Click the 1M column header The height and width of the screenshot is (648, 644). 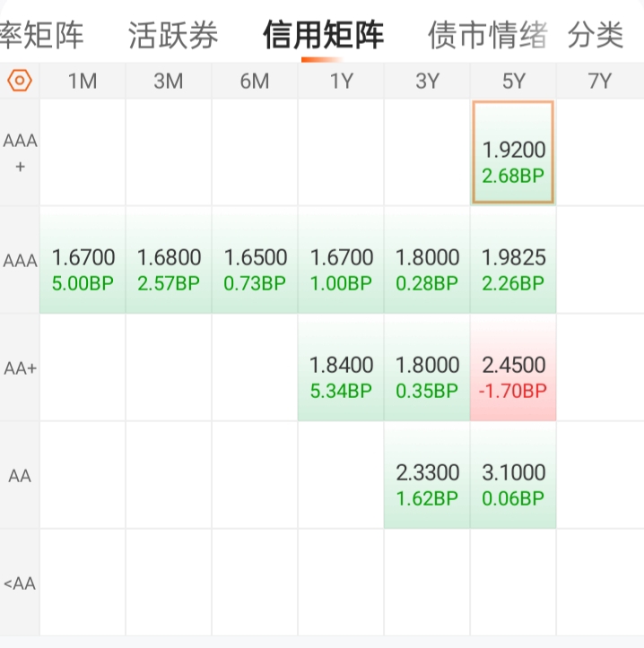pyautogui.click(x=83, y=81)
